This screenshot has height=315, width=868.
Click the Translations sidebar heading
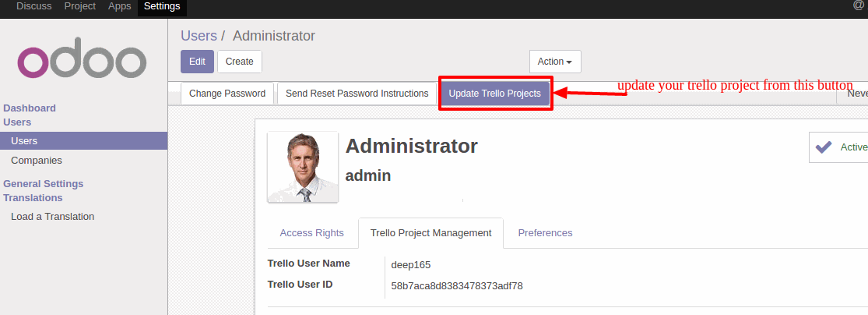33,198
